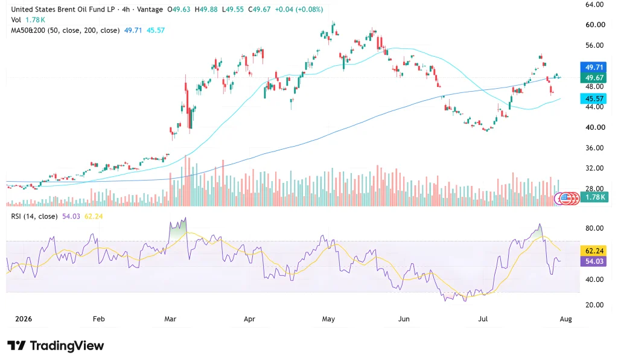This screenshot has height=364, width=618.
Task: Click the cyan 45.57 price scale tag
Action: 594,98
